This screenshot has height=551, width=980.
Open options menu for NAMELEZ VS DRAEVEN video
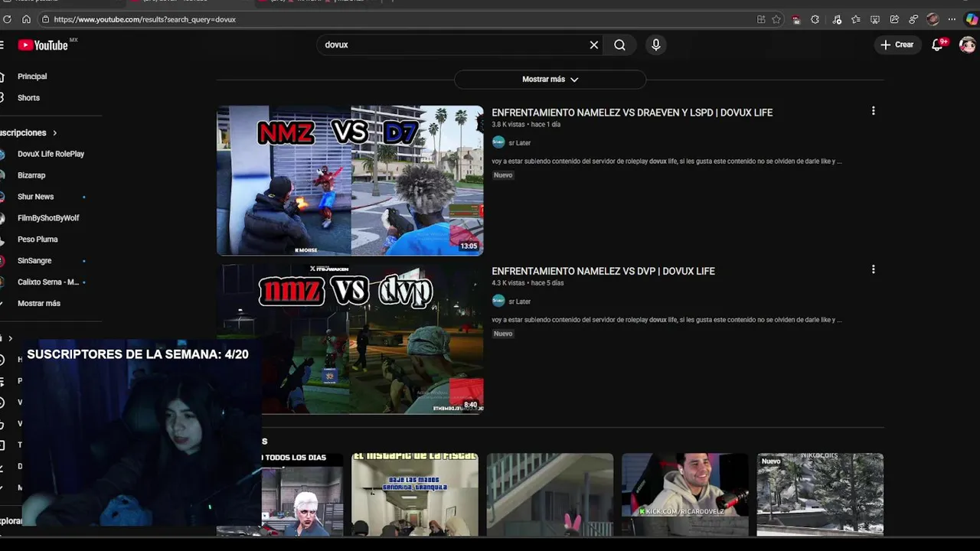[873, 111]
